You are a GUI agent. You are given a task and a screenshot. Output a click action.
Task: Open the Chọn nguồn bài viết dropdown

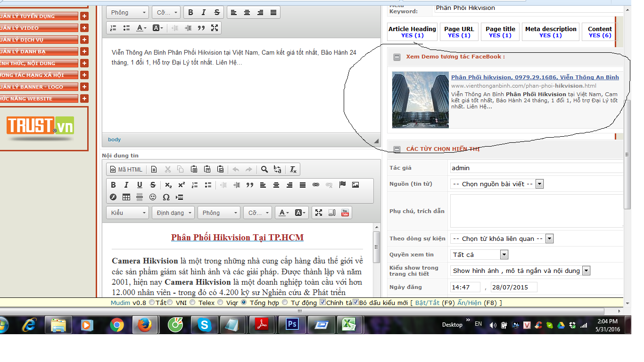pyautogui.click(x=497, y=184)
